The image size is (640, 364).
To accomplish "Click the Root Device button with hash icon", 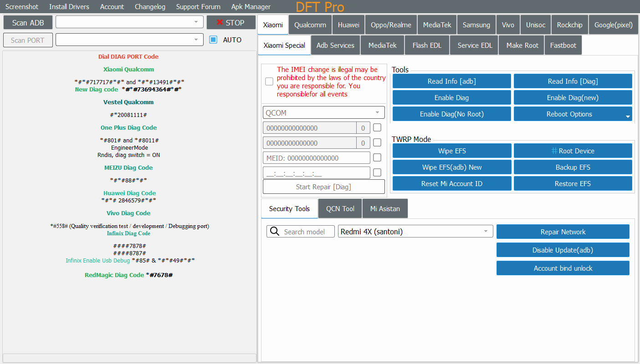I will point(573,151).
